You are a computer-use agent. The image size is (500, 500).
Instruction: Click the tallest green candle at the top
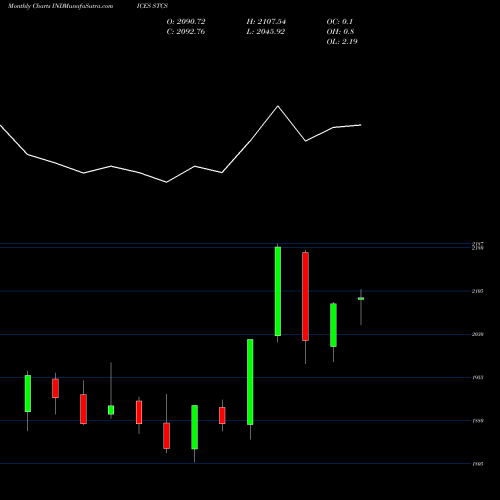tap(278, 291)
